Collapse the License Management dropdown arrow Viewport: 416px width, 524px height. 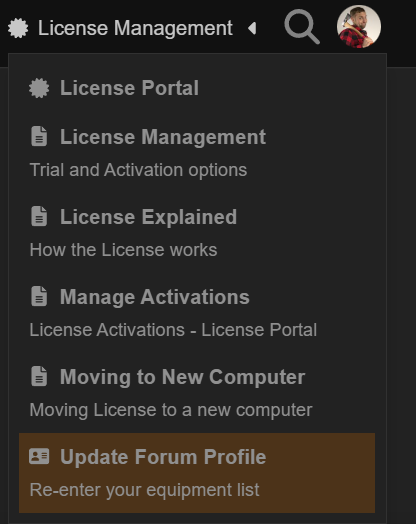(x=252, y=28)
